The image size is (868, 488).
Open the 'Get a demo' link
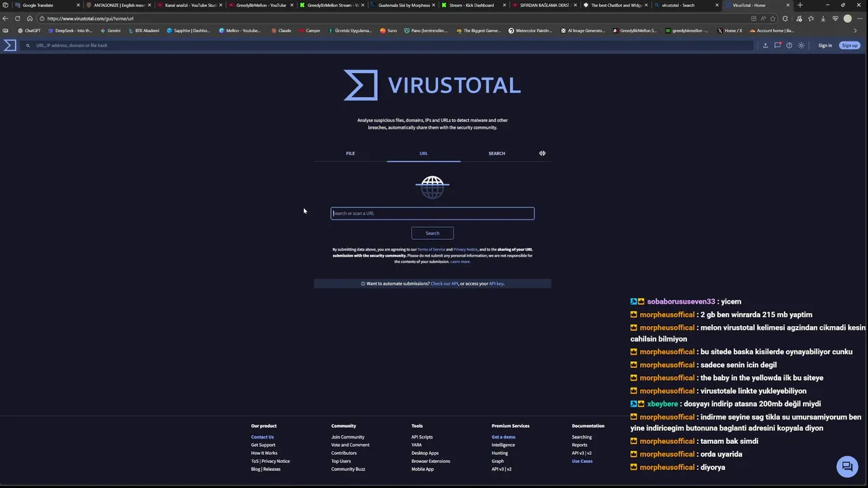point(503,437)
